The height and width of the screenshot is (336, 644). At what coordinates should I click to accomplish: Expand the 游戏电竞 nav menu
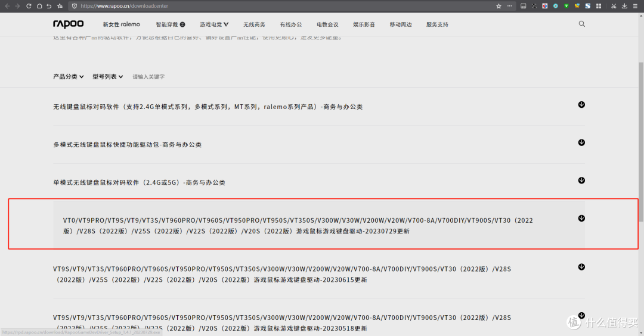(x=214, y=24)
